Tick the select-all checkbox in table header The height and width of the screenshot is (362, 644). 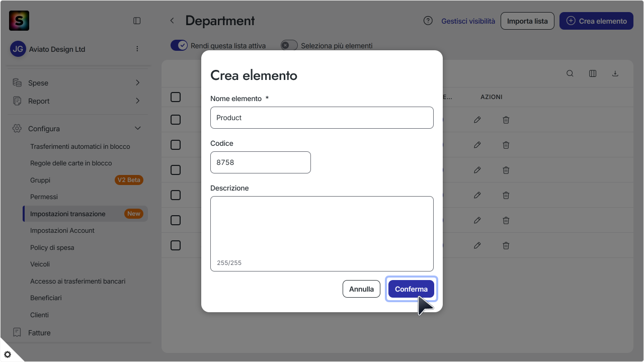point(176,97)
